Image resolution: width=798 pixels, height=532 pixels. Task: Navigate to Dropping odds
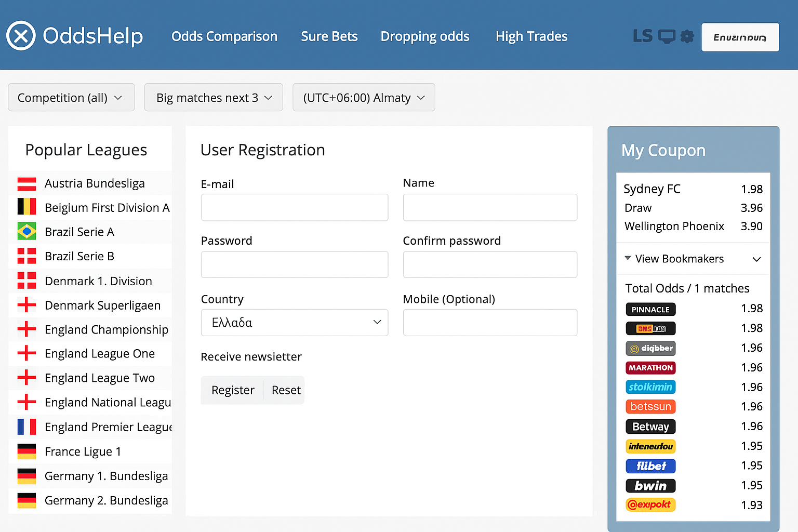425,36
